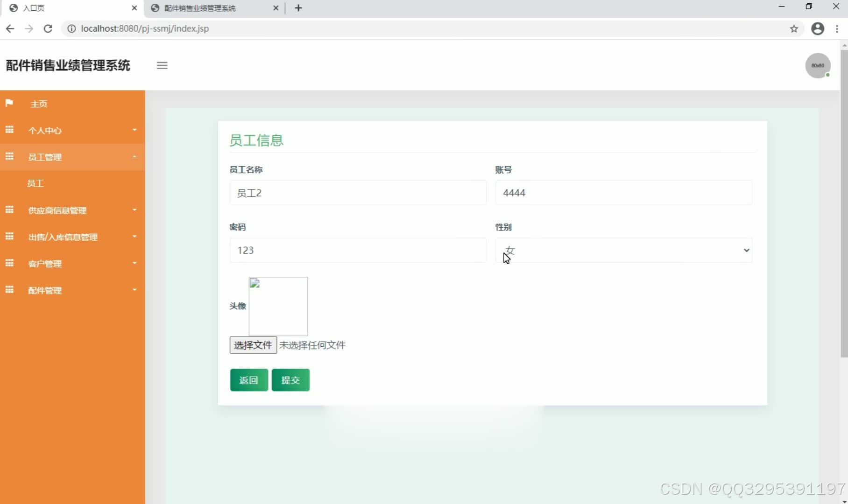Click the 未选择任何文件 text
The width and height of the screenshot is (848, 504).
pos(312,345)
